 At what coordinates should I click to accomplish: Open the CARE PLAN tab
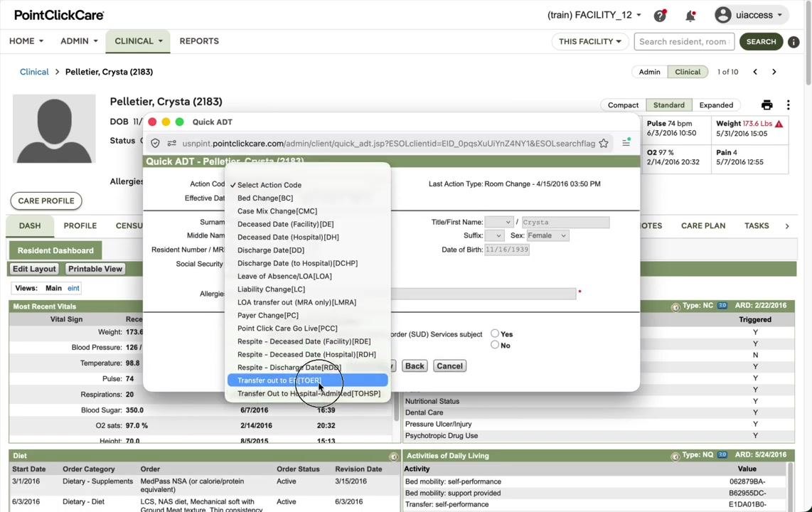(703, 225)
